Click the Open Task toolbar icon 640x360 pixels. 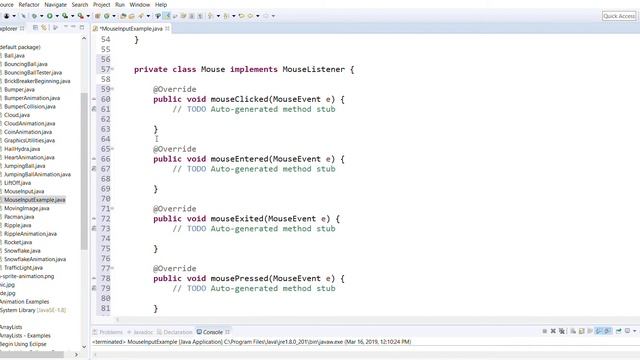coord(131,16)
